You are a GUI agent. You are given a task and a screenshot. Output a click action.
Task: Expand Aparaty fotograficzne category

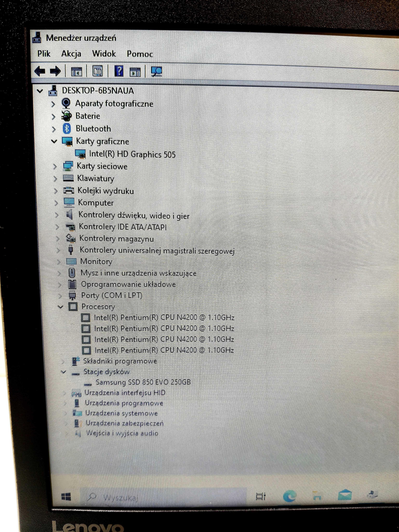(x=53, y=104)
